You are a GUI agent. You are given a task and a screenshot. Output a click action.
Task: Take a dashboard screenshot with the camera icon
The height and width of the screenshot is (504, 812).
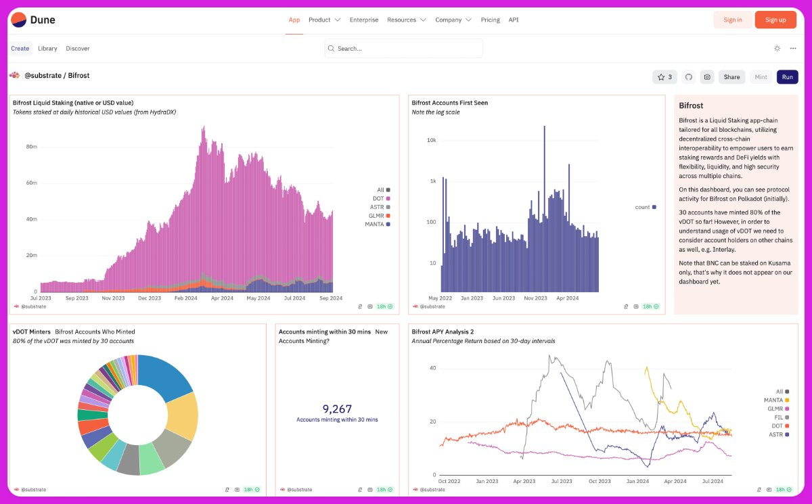pyautogui.click(x=707, y=77)
